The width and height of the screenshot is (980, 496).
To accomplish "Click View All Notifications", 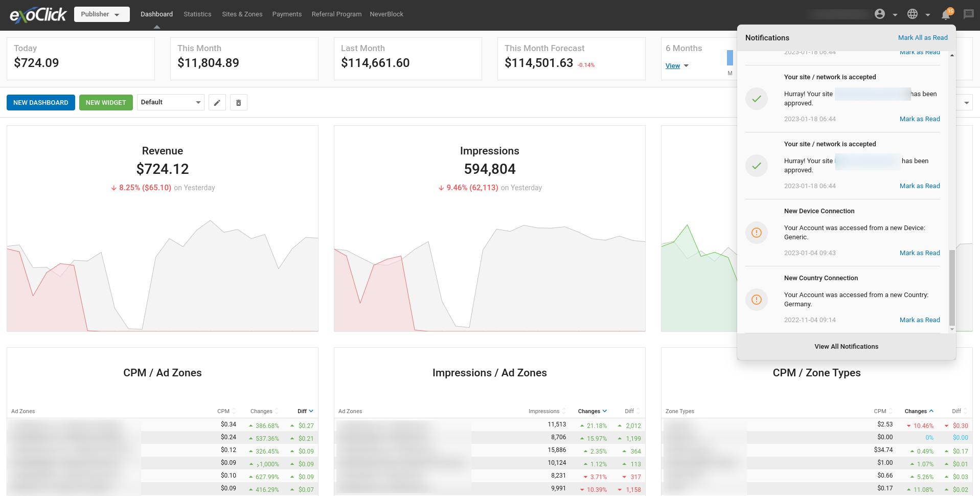I will (846, 347).
